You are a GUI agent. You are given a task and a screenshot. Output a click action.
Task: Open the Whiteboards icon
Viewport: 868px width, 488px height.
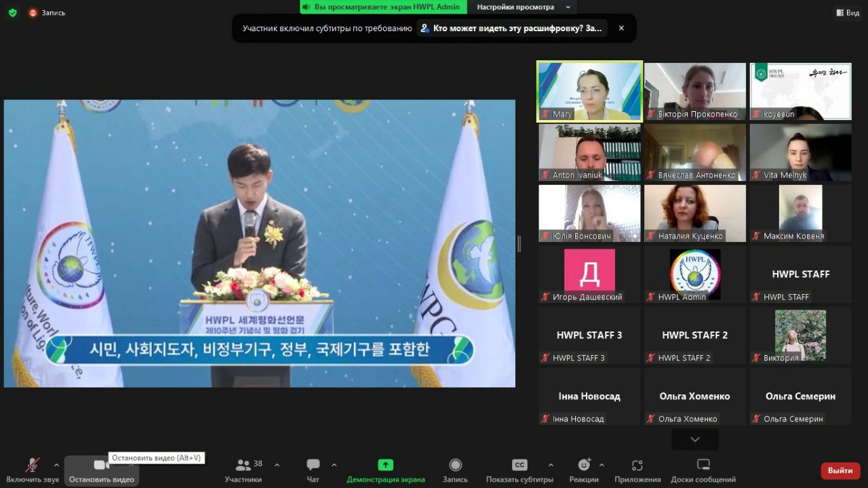coord(703,465)
